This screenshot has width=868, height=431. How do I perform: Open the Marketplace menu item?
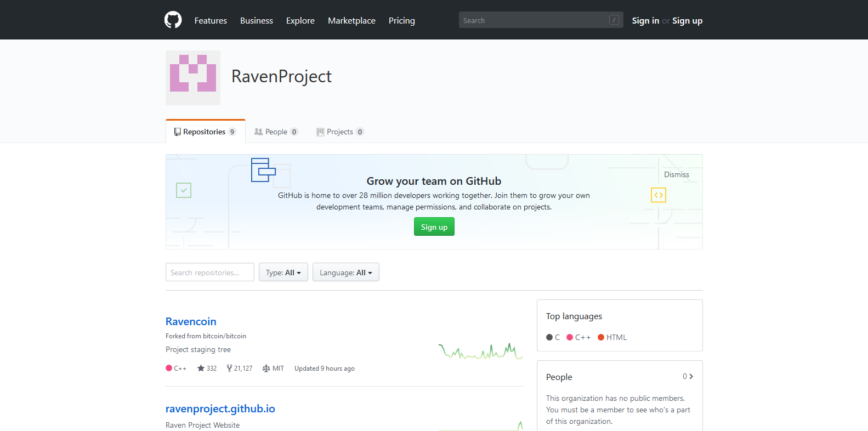point(351,20)
